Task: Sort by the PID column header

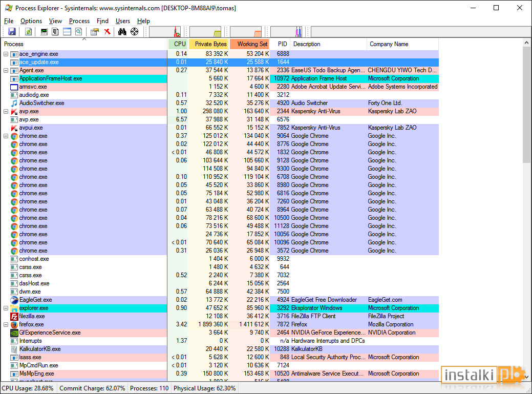Action: click(280, 44)
